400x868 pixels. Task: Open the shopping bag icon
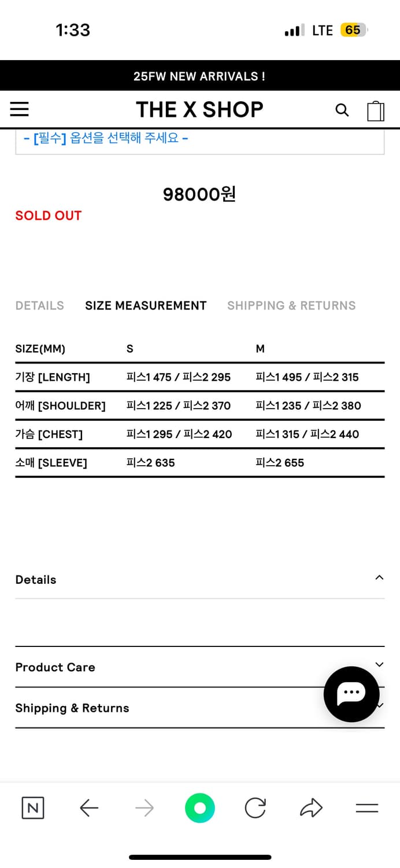376,111
